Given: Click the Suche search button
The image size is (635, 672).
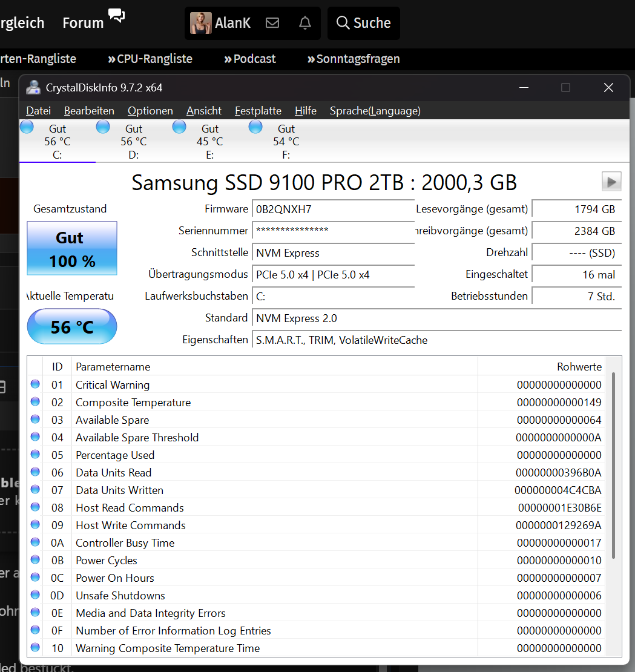Looking at the screenshot, I should pyautogui.click(x=364, y=23).
